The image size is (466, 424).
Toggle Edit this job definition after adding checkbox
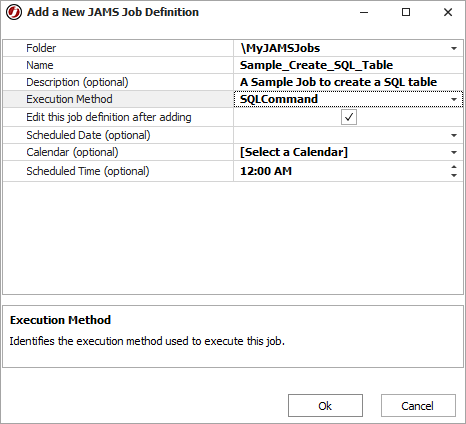349,117
